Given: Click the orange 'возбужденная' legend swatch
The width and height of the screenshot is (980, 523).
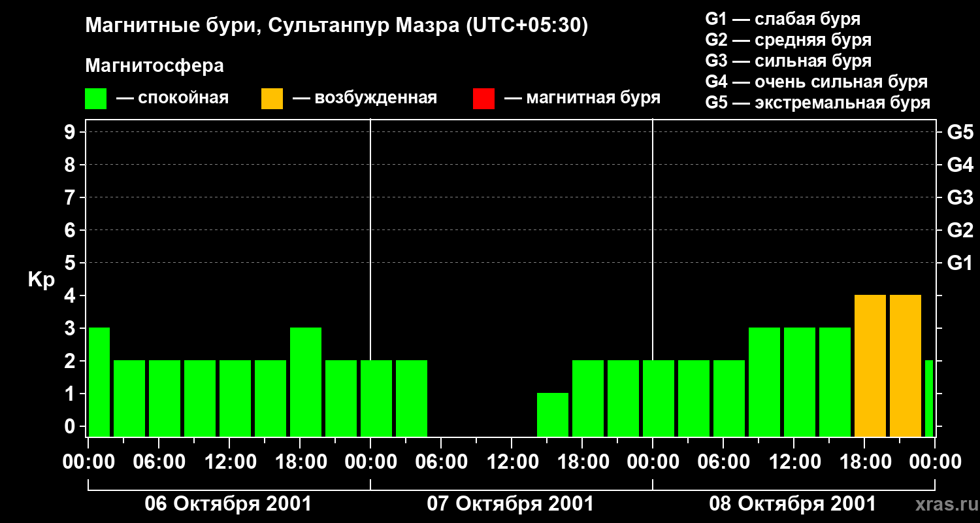Looking at the screenshot, I should coord(272,99).
